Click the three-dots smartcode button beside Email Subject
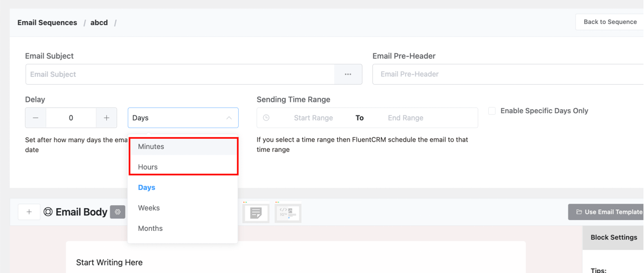The height and width of the screenshot is (273, 644). (x=348, y=75)
